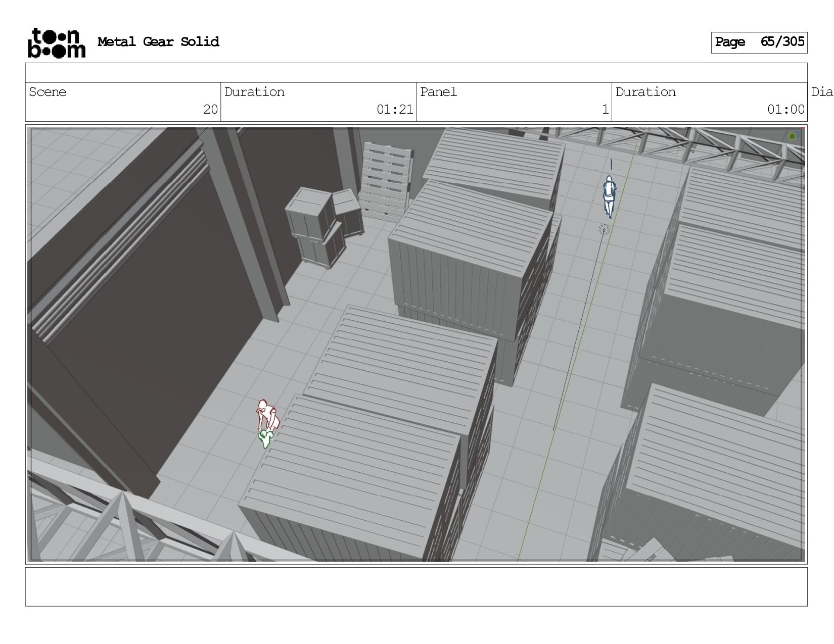834x644 pixels.
Task: Click the panel number '1'
Action: click(x=605, y=110)
